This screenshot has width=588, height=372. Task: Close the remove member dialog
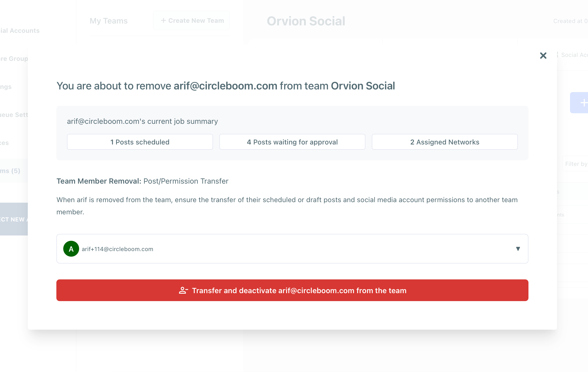coord(543,56)
